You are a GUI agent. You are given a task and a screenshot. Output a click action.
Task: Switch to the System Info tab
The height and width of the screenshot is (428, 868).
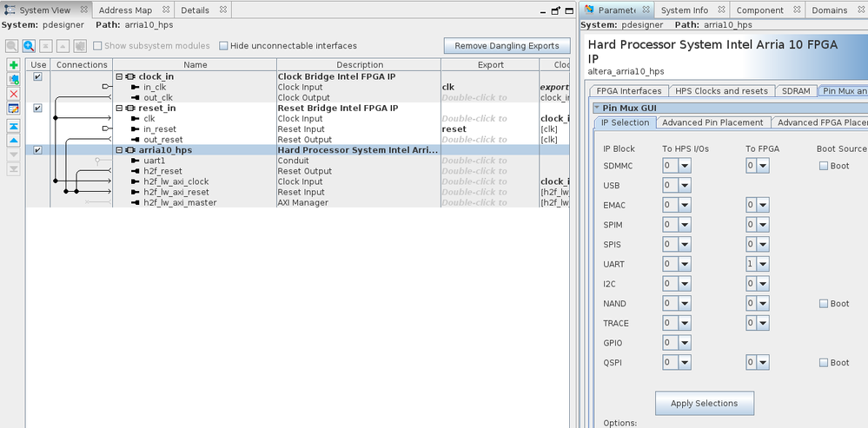click(684, 10)
